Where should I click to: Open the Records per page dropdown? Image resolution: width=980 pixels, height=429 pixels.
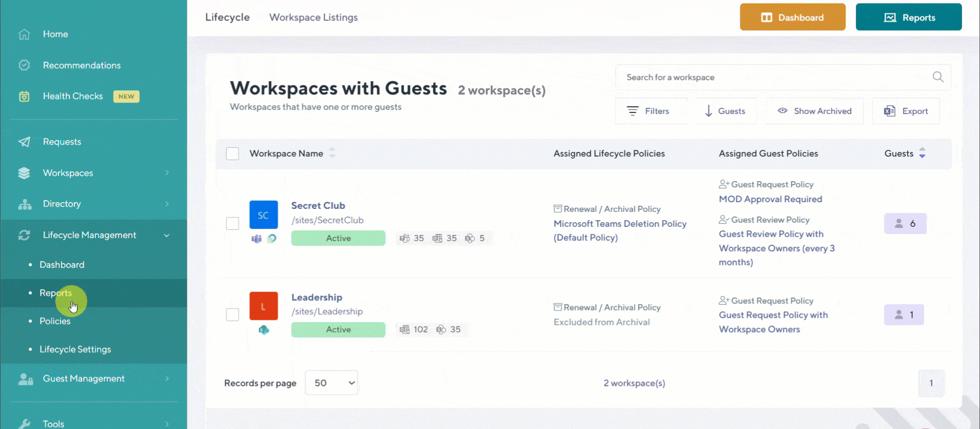(x=331, y=383)
